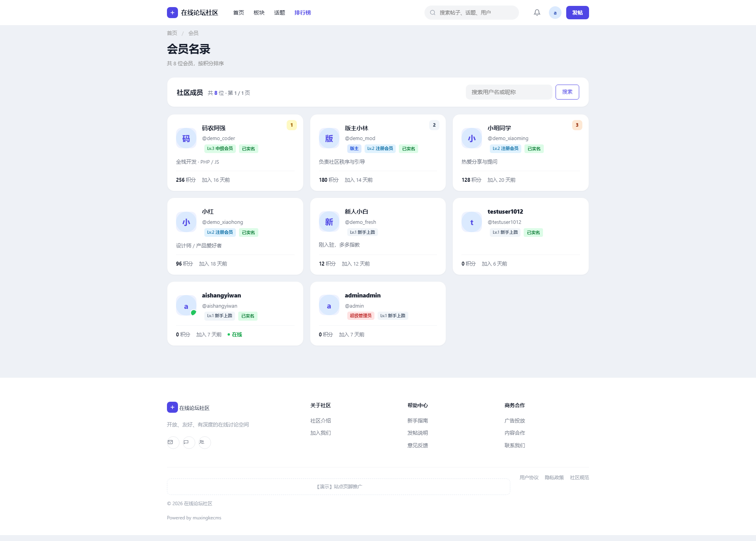Open the adminadmin member name
The width and height of the screenshot is (756, 541).
pyautogui.click(x=363, y=295)
